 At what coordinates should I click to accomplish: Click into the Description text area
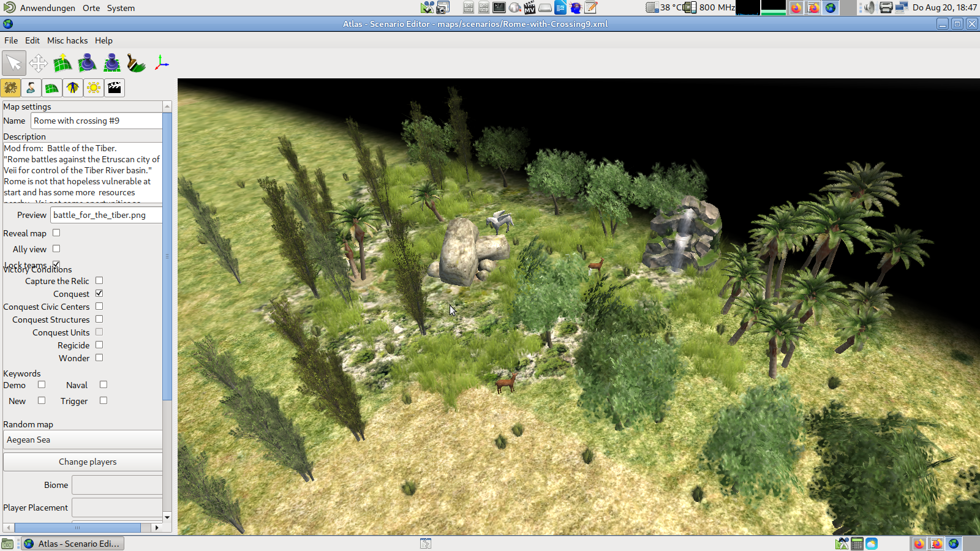click(83, 173)
